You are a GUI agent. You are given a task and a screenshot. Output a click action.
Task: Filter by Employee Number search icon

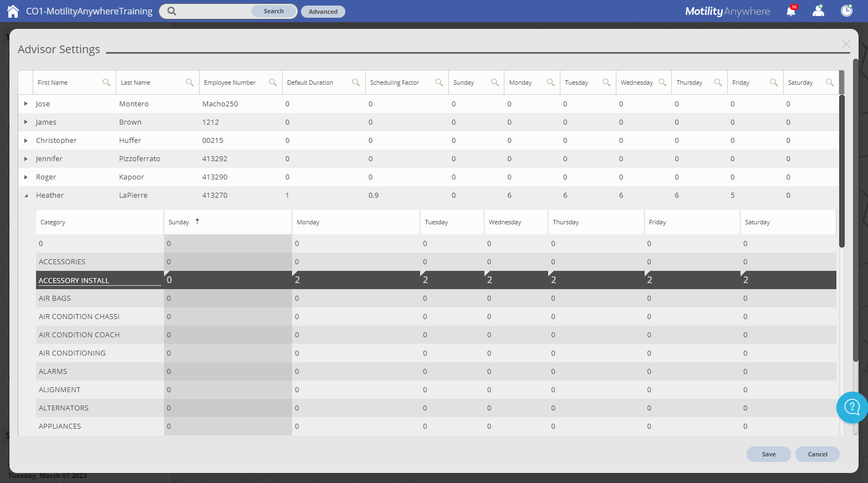pos(273,83)
